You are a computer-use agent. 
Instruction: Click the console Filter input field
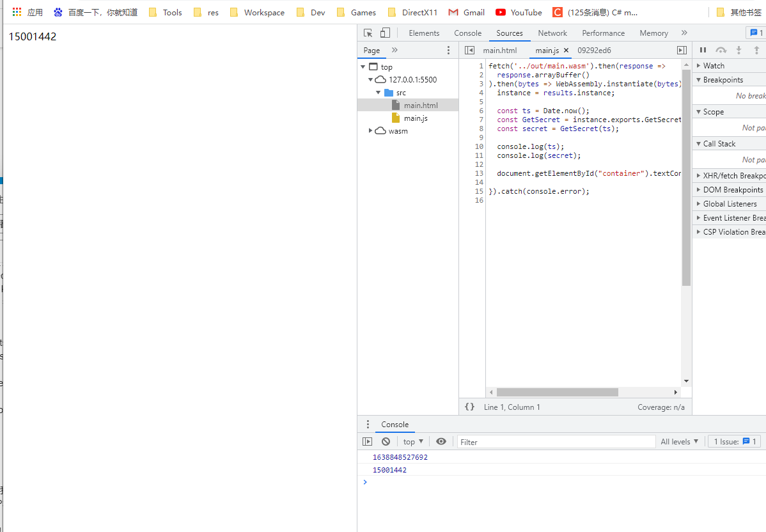pyautogui.click(x=555, y=442)
